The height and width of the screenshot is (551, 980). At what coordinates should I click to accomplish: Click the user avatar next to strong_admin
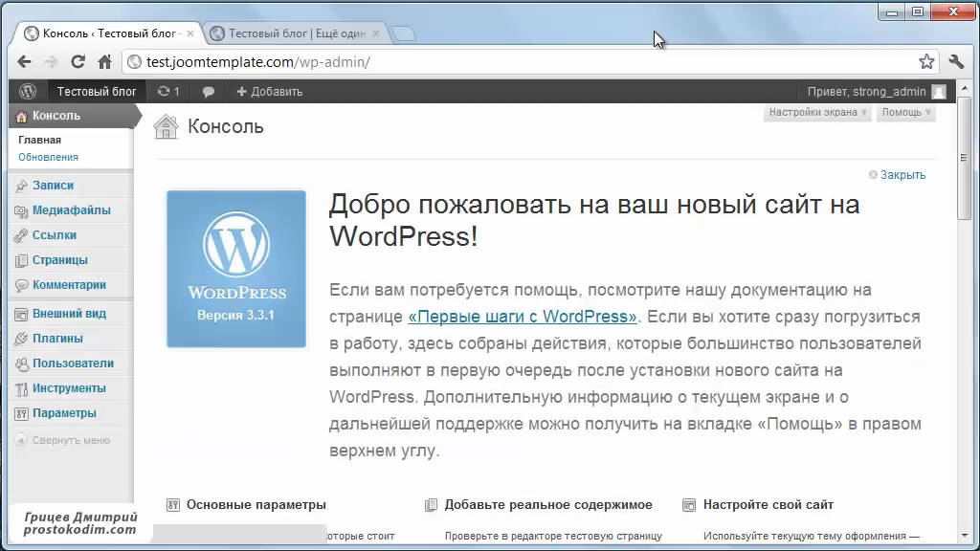tap(938, 92)
